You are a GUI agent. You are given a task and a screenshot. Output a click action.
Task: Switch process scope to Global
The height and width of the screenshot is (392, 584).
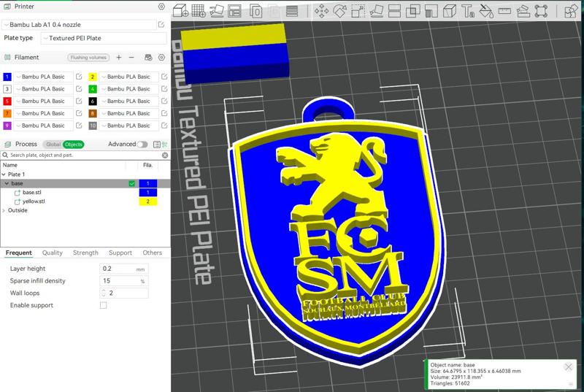[53, 145]
